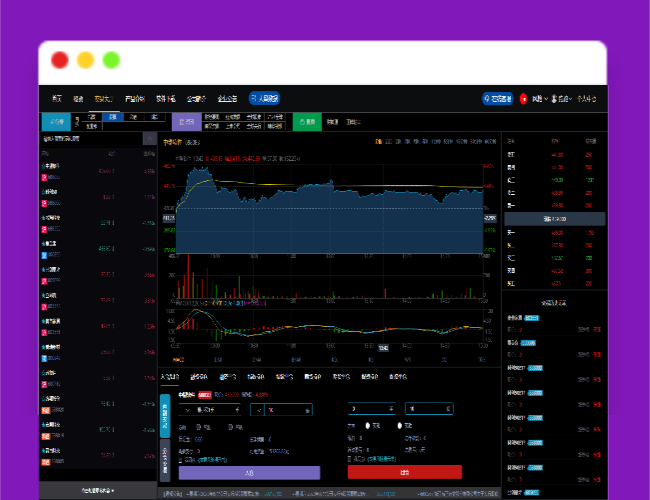The image size is (650, 500).
Task: Click the red sell button in the order form
Action: [404, 472]
